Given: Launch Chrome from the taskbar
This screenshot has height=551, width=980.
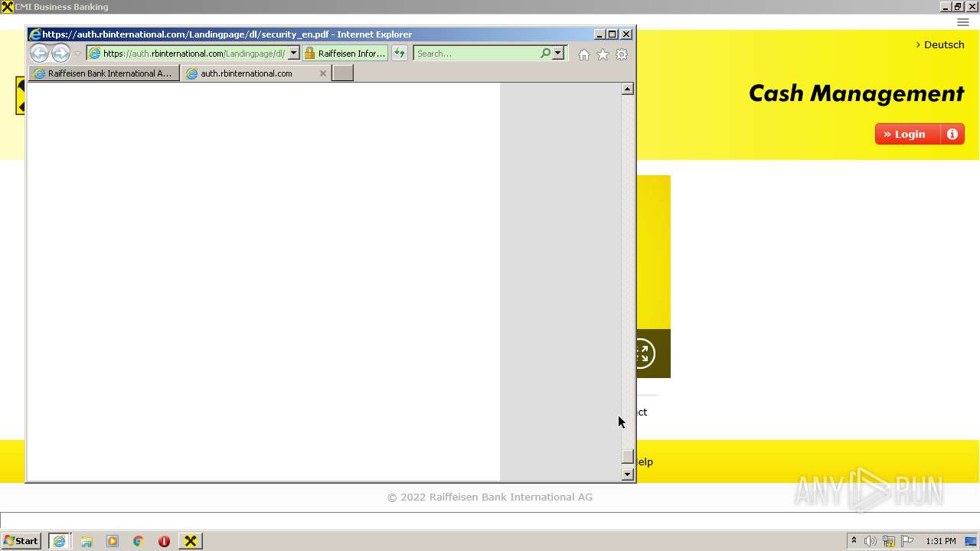Looking at the screenshot, I should coord(139,541).
